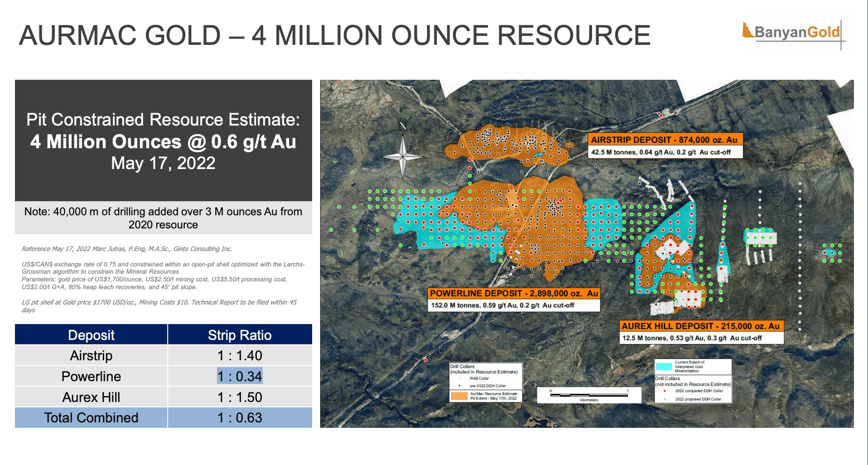
Task: Select the "Deposit" table header
Action: pos(91,335)
